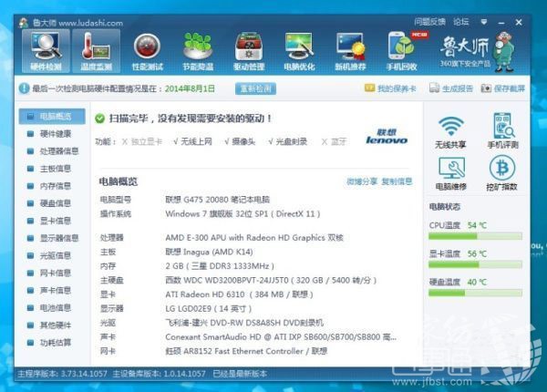547x392 pixels.
Task: Click the www.ludashi.com title text
Action: point(90,23)
